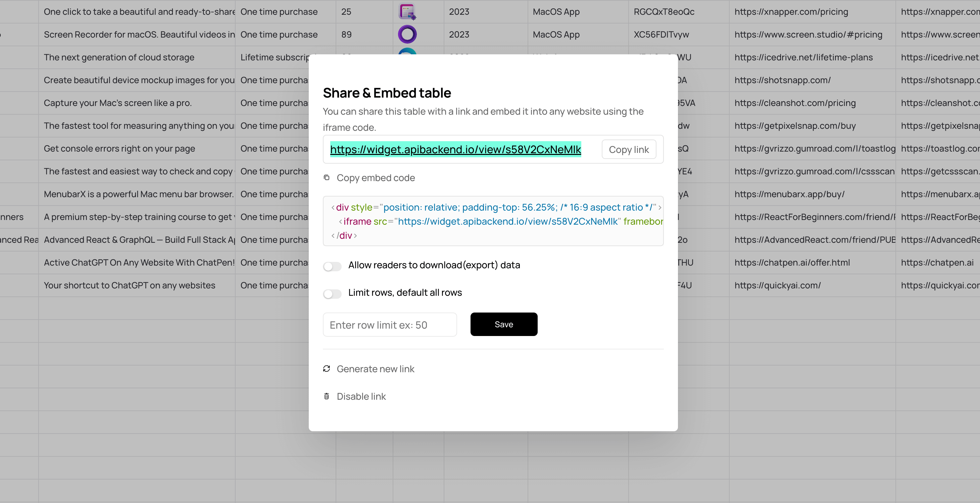The width and height of the screenshot is (980, 503).
Task: Click 2023 cell in Screen Recorder row
Action: point(485,35)
